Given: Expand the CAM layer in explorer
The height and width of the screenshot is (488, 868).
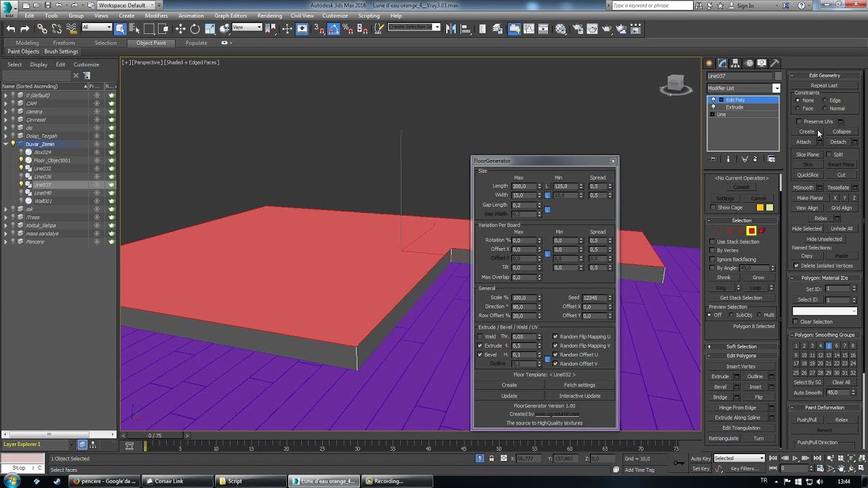Looking at the screenshot, I should [x=5, y=104].
